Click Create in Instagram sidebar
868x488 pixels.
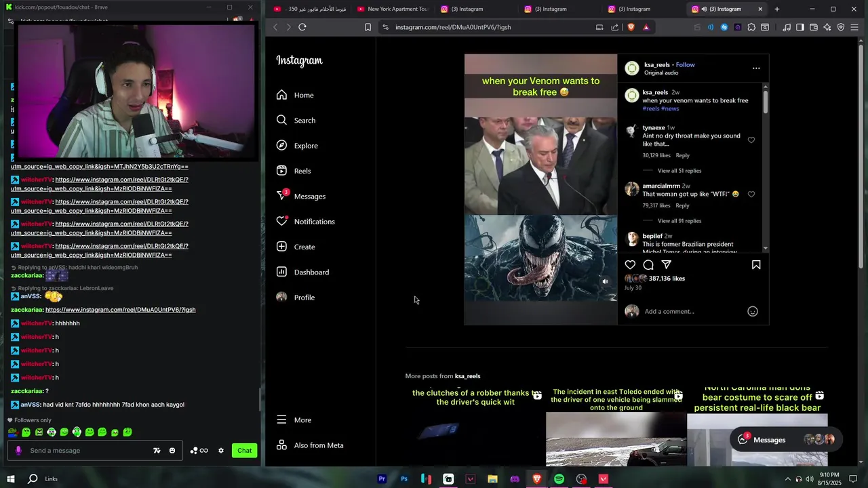[x=296, y=247]
